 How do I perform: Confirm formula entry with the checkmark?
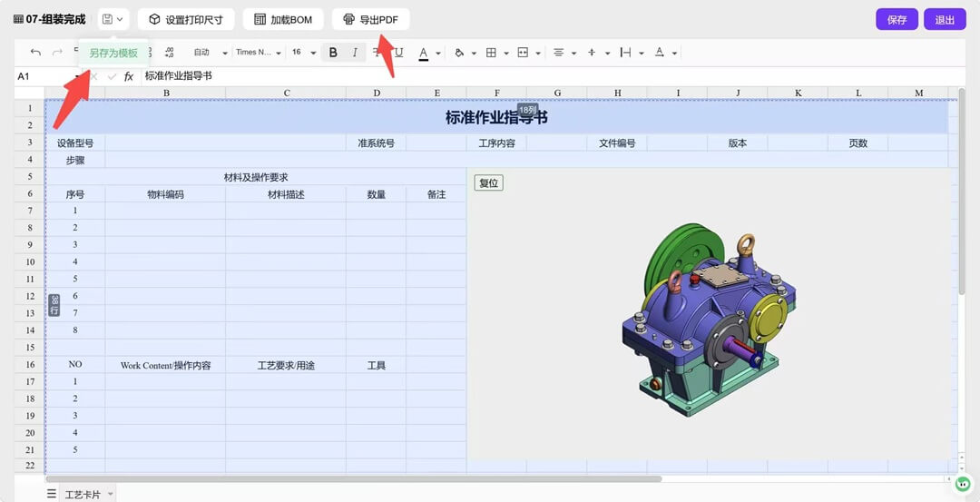pos(112,76)
